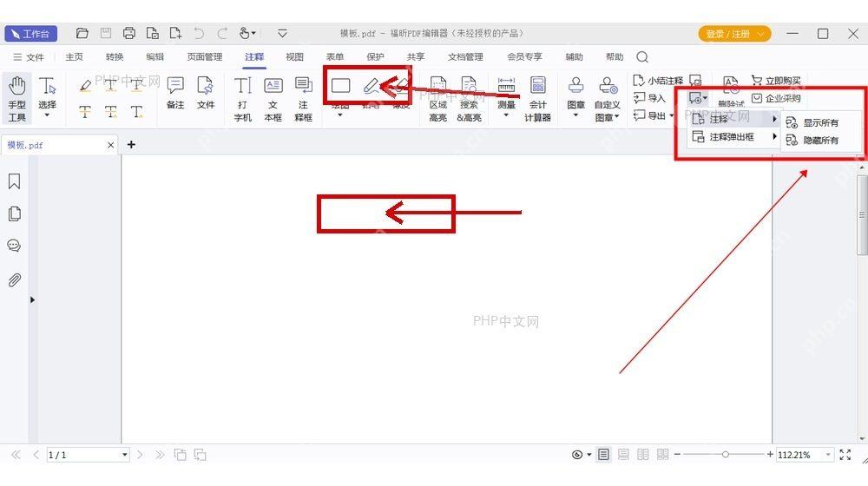Open the 页面管理 ribbon tab
Image resolution: width=868 pixels, height=486 pixels.
tap(205, 57)
